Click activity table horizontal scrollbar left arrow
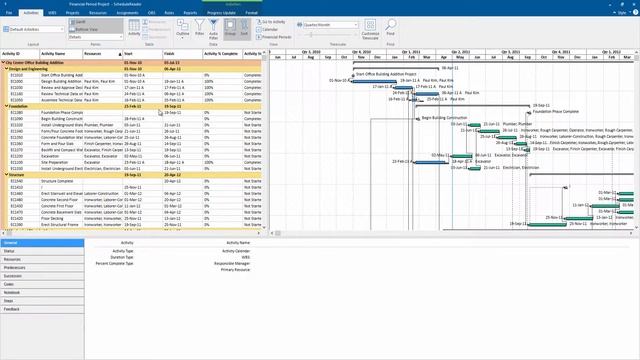 coord(3,233)
